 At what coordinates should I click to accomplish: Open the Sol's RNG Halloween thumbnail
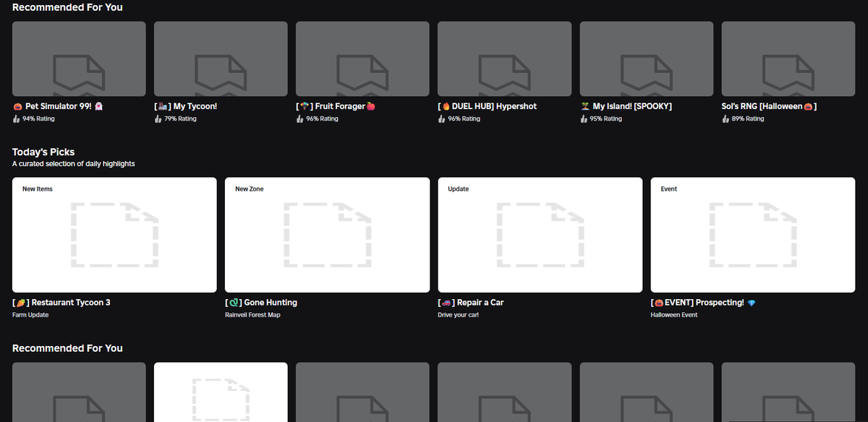point(788,59)
